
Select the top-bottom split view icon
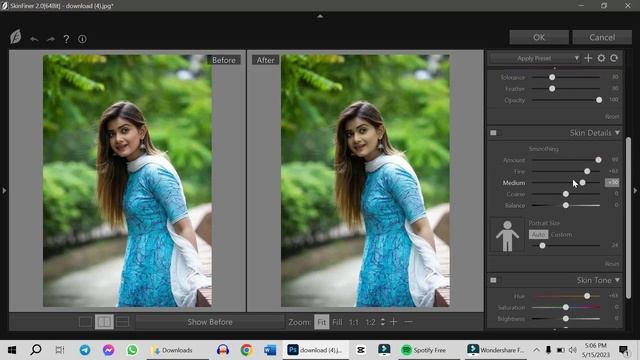[122, 322]
